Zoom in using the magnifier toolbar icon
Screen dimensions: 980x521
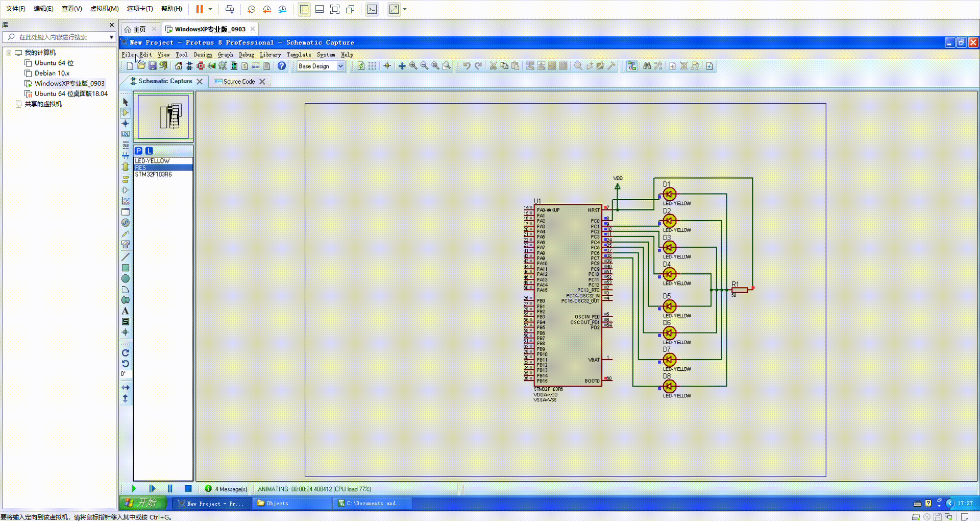[x=413, y=66]
